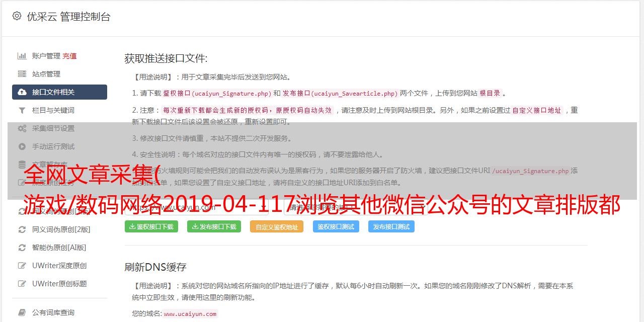
Task: Click the edit icon for UWriter深度原创
Action: (x=22, y=266)
